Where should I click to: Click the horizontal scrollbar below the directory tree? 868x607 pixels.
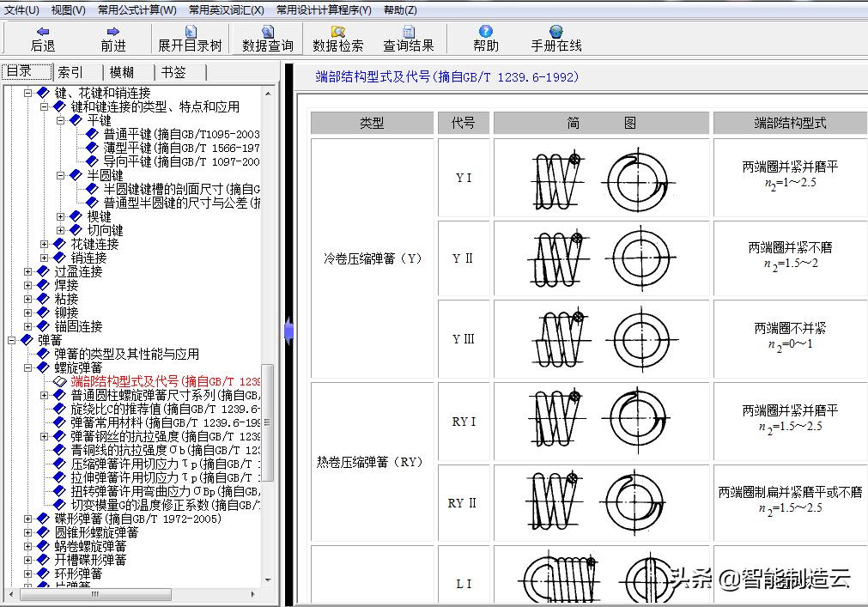(94, 593)
